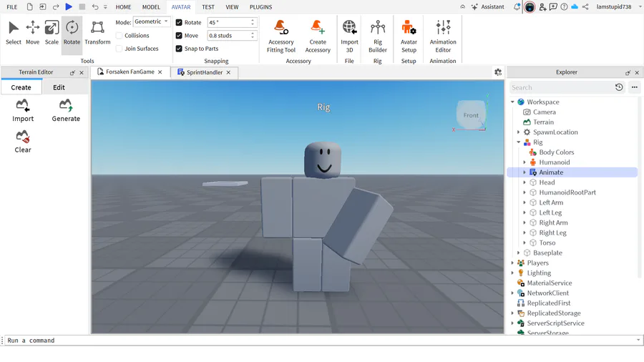
Task: Click the Run a command bar
Action: (x=321, y=341)
